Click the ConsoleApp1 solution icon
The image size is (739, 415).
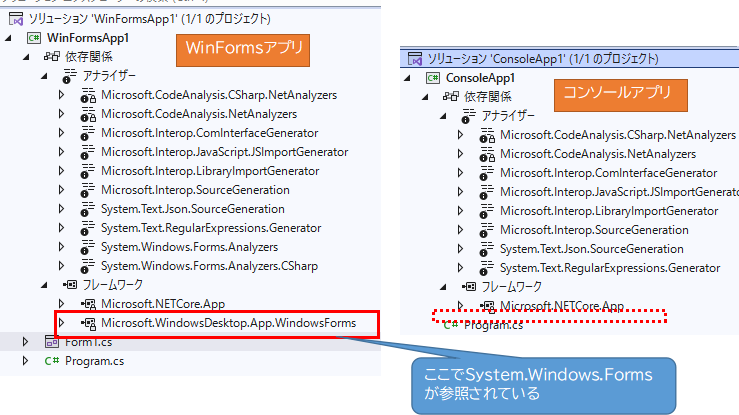tap(415, 59)
